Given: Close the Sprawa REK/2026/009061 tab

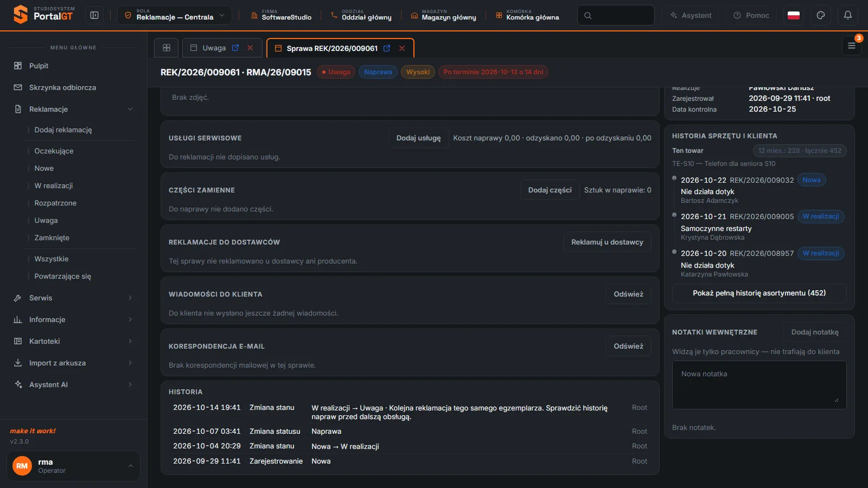Looking at the screenshot, I should tap(402, 48).
